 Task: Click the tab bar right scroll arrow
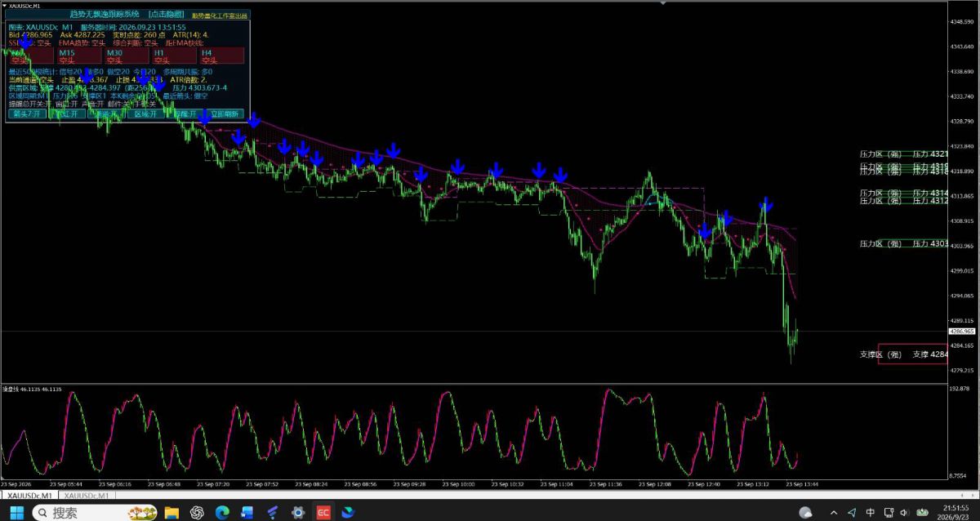973,496
